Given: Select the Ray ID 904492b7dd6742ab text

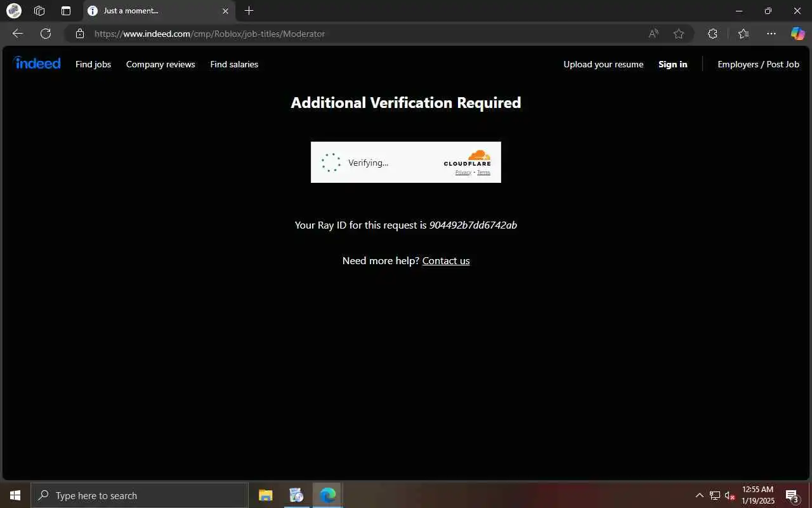Looking at the screenshot, I should coord(473,225).
